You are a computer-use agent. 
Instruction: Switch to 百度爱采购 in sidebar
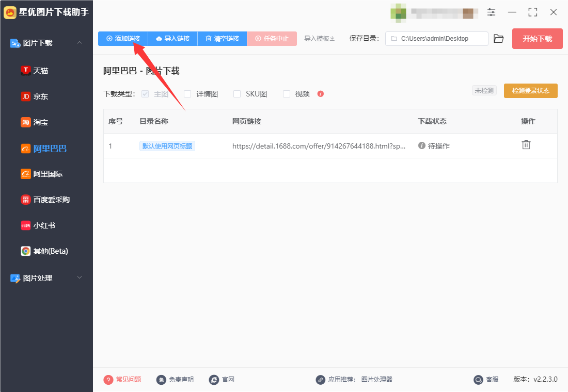click(45, 200)
